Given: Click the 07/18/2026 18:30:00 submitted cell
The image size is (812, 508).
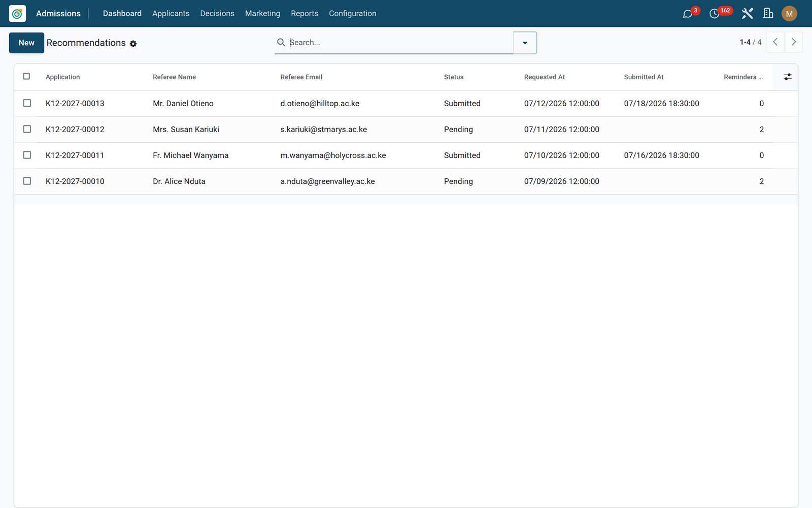Looking at the screenshot, I should click(662, 104).
